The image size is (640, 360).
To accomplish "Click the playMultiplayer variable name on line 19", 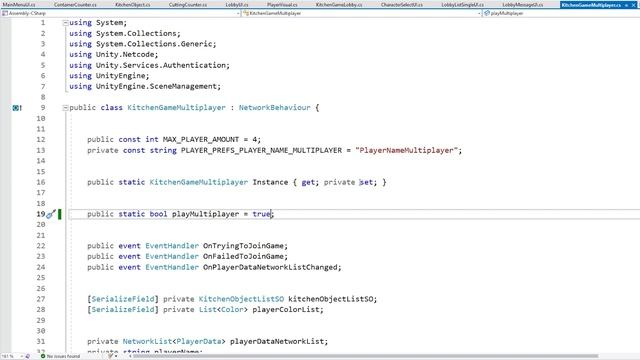I will (205, 214).
